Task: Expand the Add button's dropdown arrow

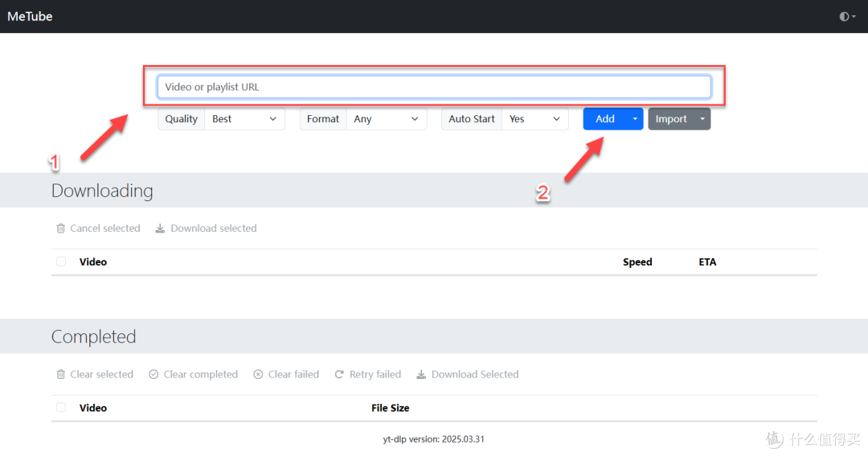Action: (x=635, y=119)
